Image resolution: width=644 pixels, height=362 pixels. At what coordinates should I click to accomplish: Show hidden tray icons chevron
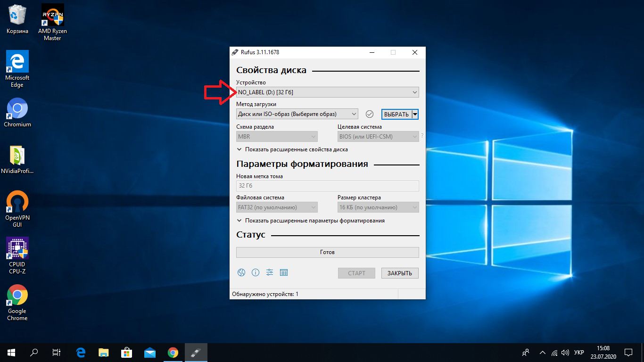coord(542,353)
